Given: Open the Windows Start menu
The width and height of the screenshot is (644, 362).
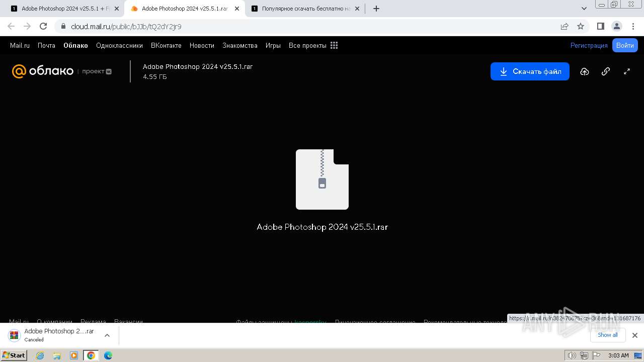Looking at the screenshot, I should (x=14, y=355).
